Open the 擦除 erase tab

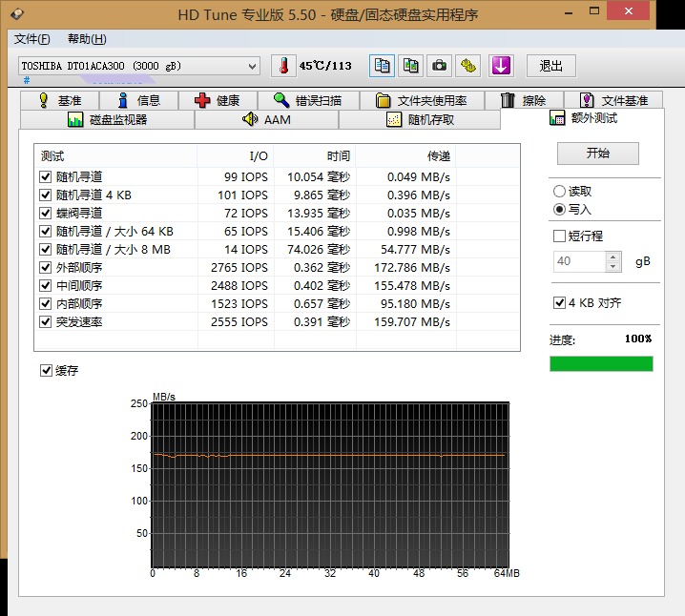[x=524, y=100]
